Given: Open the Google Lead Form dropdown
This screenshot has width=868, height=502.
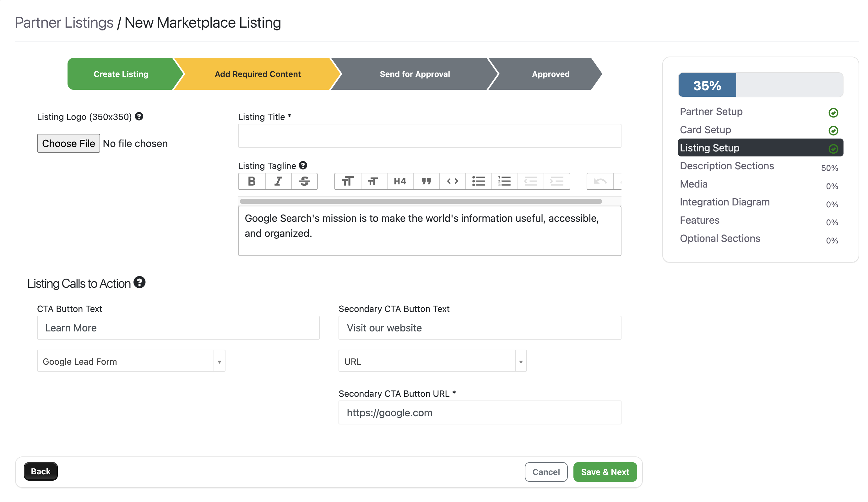Looking at the screenshot, I should [131, 361].
